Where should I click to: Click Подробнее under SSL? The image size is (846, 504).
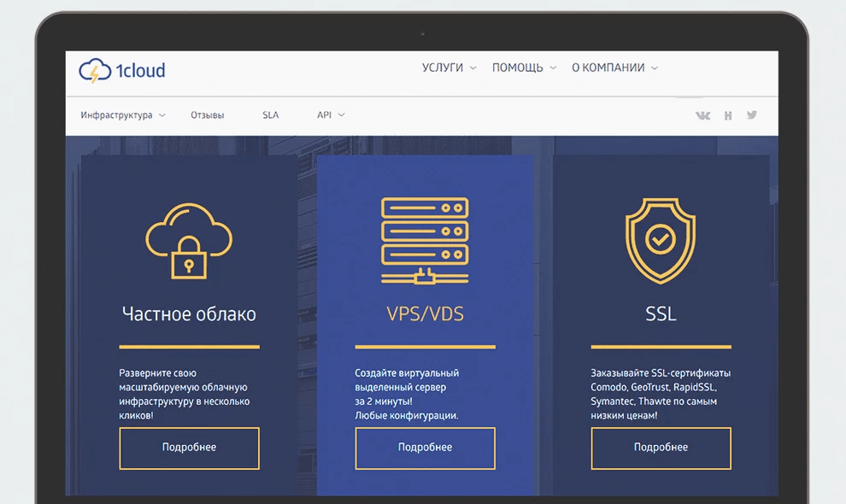pos(661,448)
